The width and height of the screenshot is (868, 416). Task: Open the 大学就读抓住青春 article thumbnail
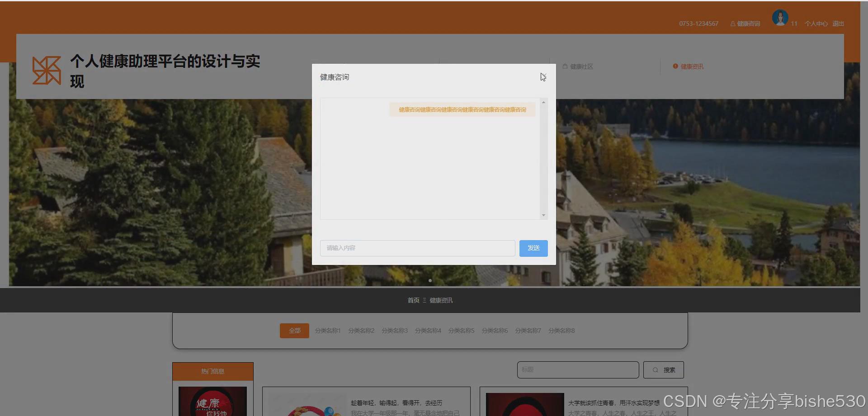(524, 404)
